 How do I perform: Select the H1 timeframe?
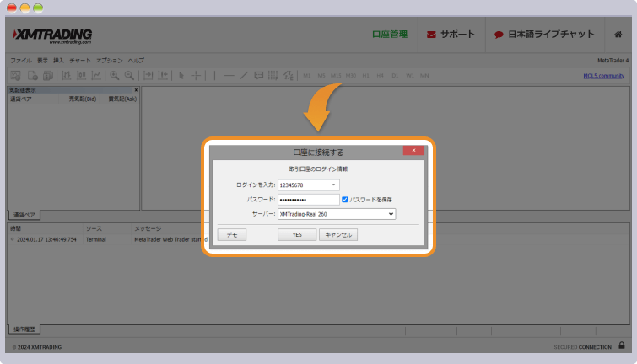(365, 76)
